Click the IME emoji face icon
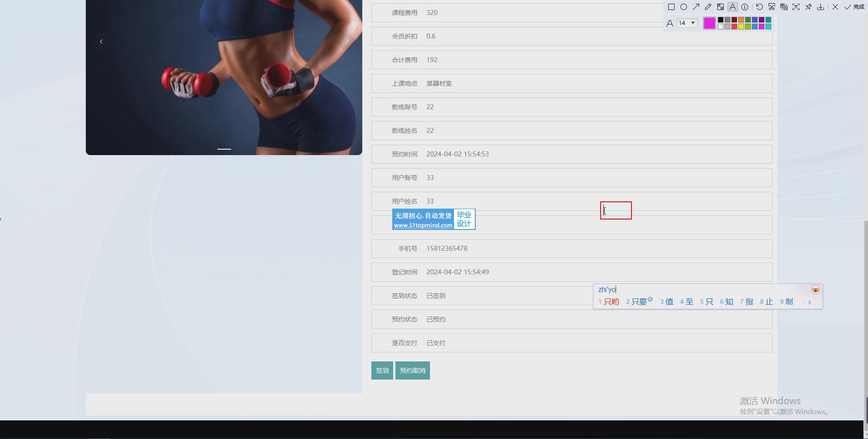This screenshot has width=868, height=439. [815, 290]
